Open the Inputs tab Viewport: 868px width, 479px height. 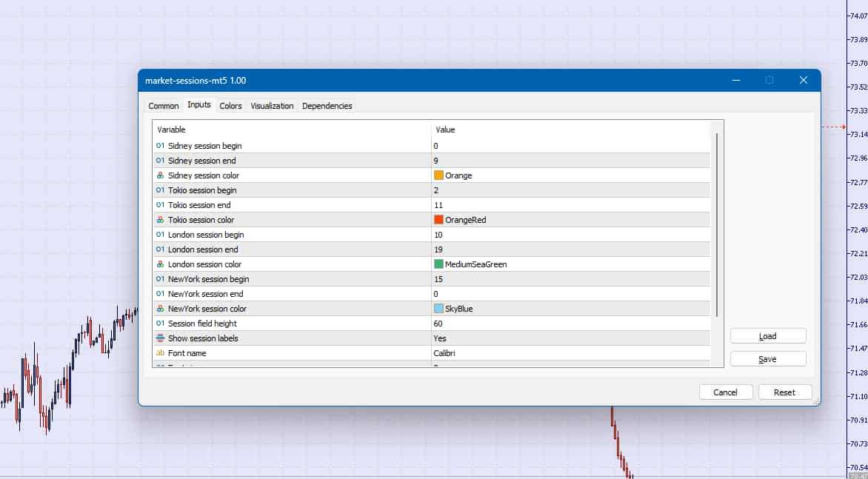click(x=199, y=105)
